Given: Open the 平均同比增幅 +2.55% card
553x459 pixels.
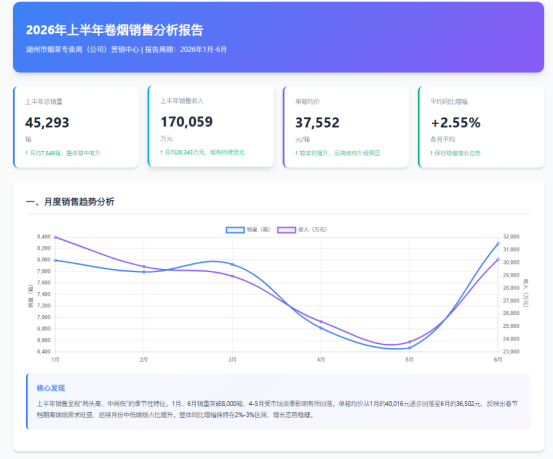Looking at the screenshot, I should coord(481,127).
